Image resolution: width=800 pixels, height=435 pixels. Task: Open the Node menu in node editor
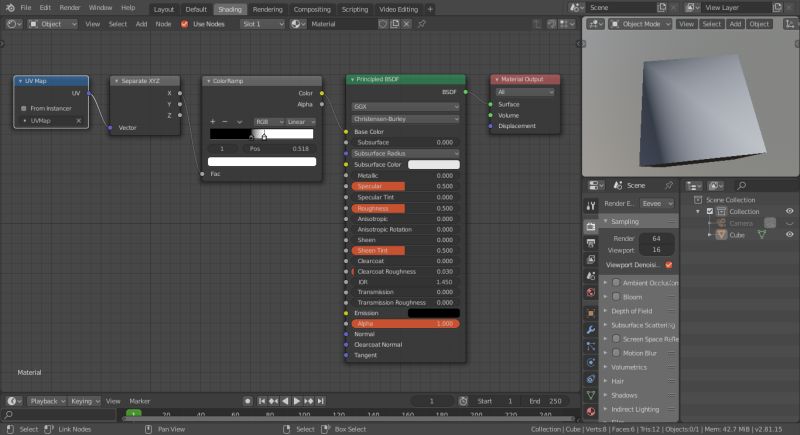[163, 24]
